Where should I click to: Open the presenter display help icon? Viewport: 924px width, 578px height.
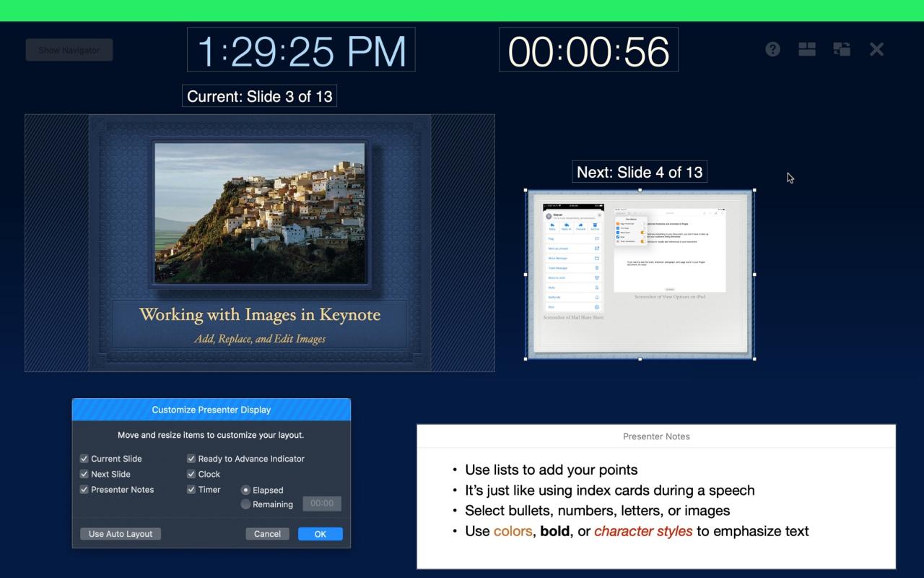[772, 49]
